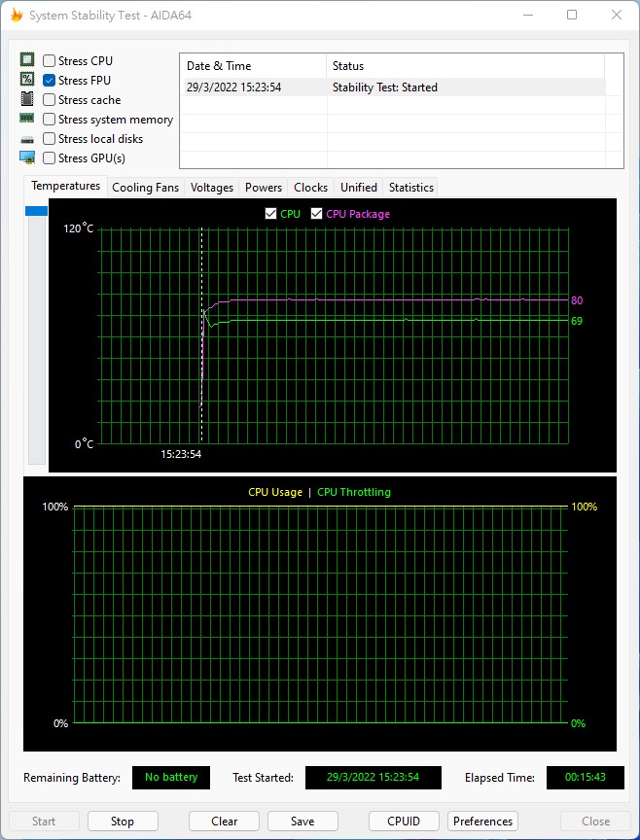Viewport: 640px width, 840px height.
Task: Click the CPU Usage graph legend label
Action: tap(275, 492)
